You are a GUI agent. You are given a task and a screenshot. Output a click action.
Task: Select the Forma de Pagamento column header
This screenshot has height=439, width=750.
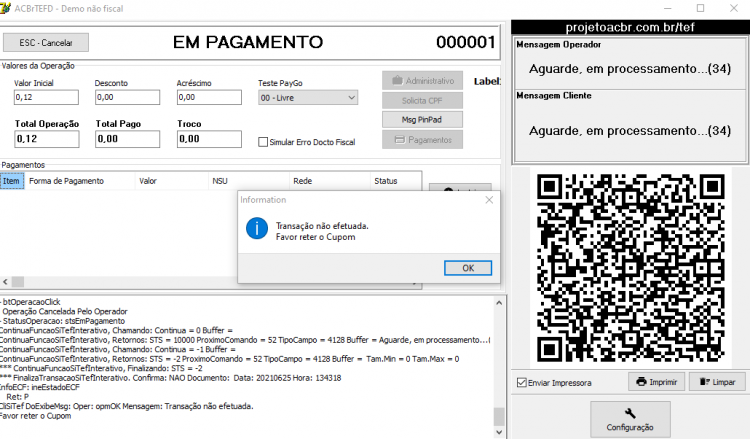[x=79, y=181]
